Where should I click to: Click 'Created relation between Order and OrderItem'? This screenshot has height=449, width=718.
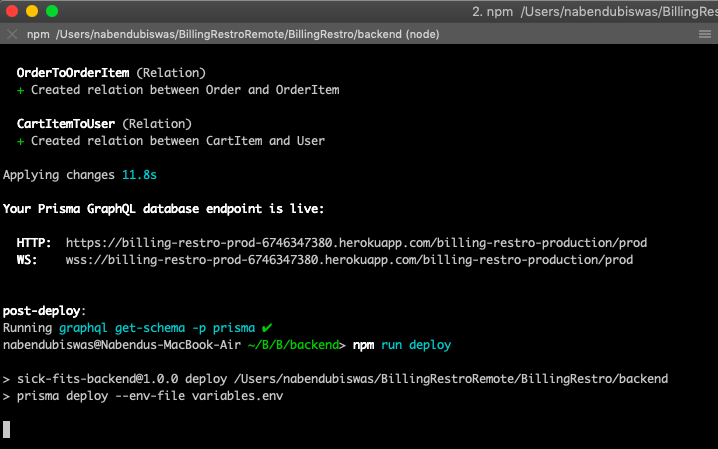click(x=185, y=90)
